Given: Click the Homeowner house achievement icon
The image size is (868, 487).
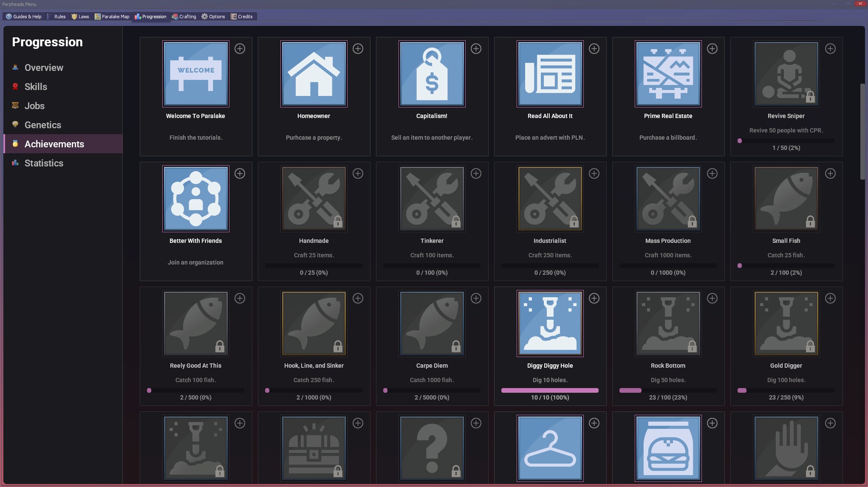Looking at the screenshot, I should [x=314, y=74].
